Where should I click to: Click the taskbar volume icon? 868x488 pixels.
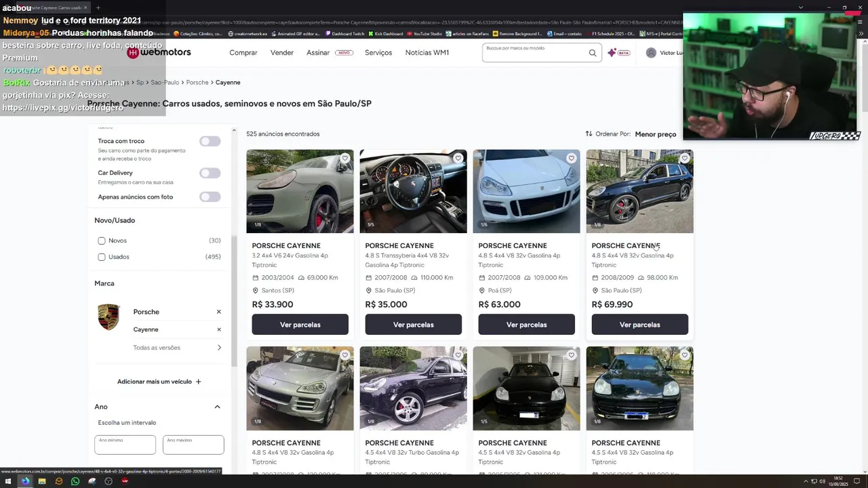pyautogui.click(x=822, y=481)
